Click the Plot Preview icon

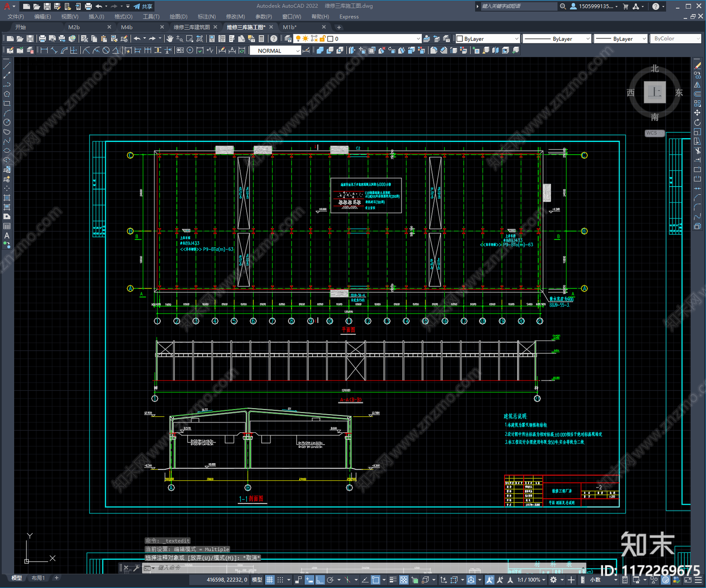tap(53, 39)
